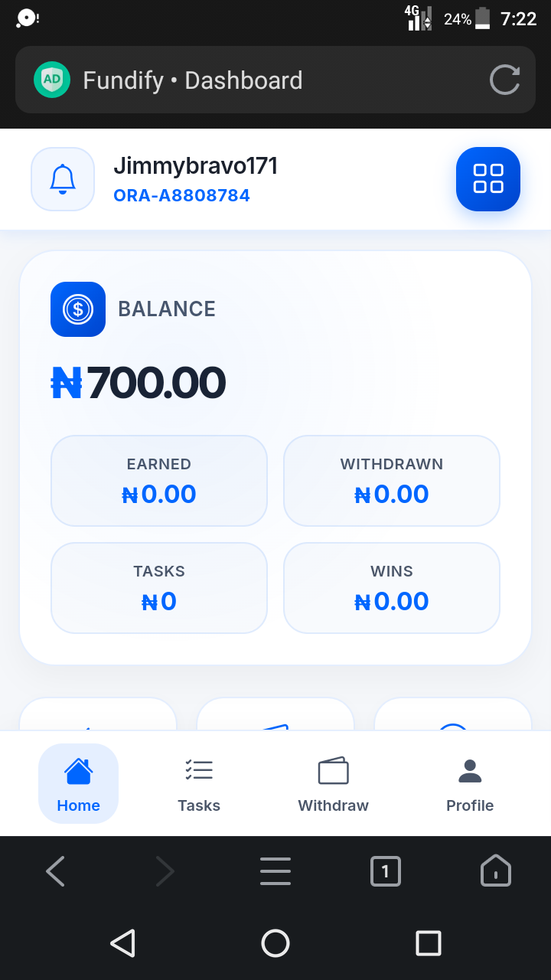Tap the AD shield icon in address bar
This screenshot has width=551, height=980.
click(x=52, y=80)
